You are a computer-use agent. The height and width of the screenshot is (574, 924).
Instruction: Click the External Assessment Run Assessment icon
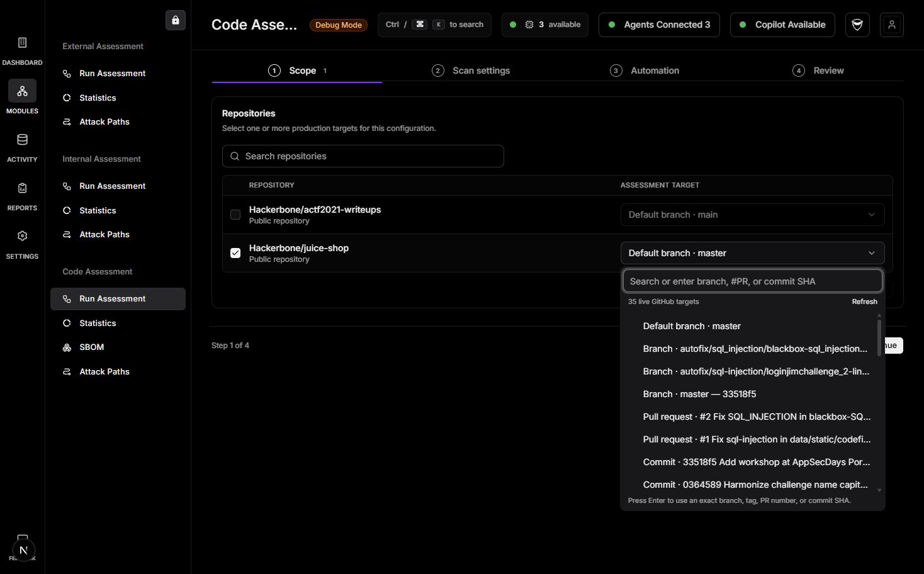point(67,74)
